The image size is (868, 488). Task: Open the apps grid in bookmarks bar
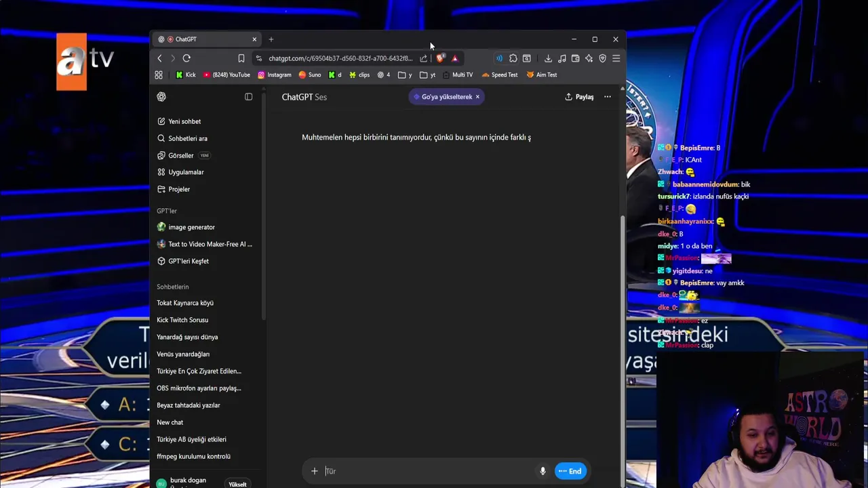point(159,75)
